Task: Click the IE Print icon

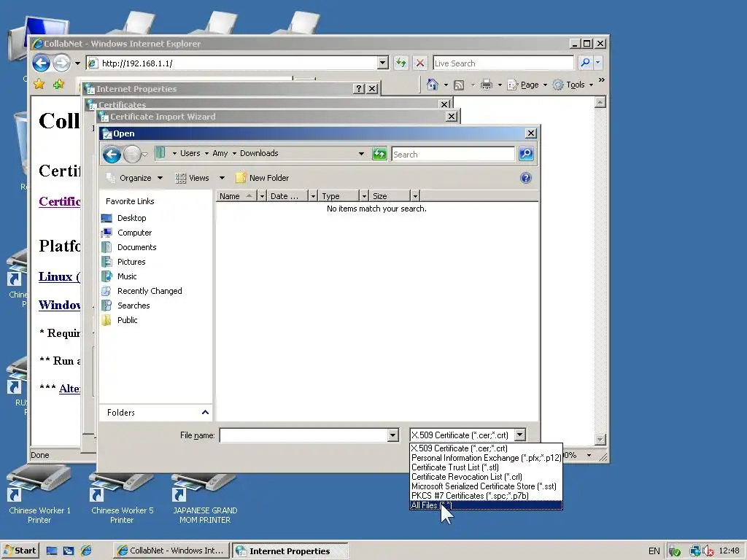Action: tap(487, 85)
